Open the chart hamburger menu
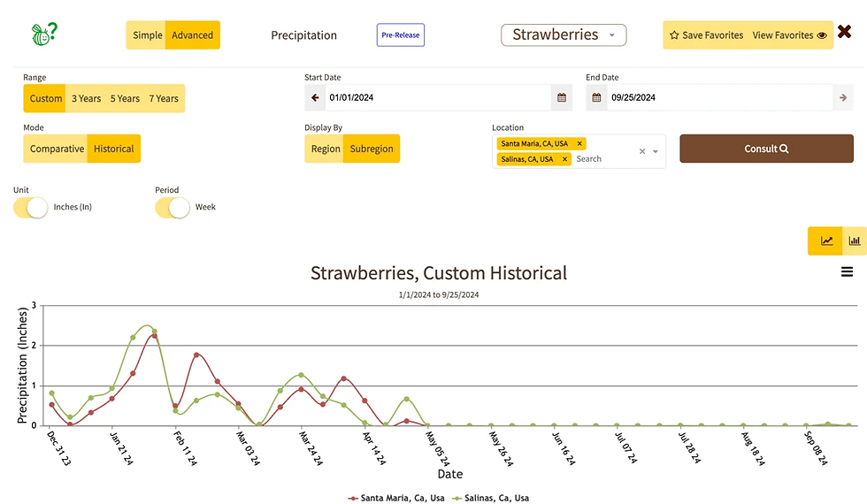Viewport: 867px width, 504px height. pos(847,272)
